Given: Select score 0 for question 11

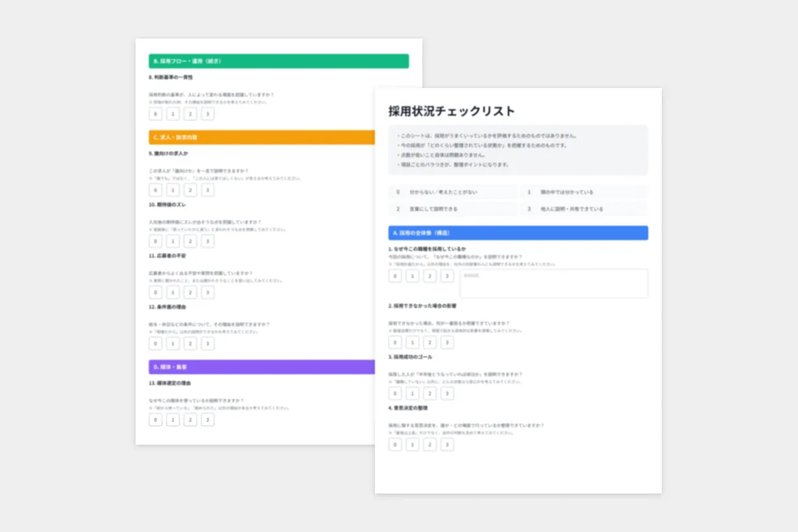Looking at the screenshot, I should [155, 292].
